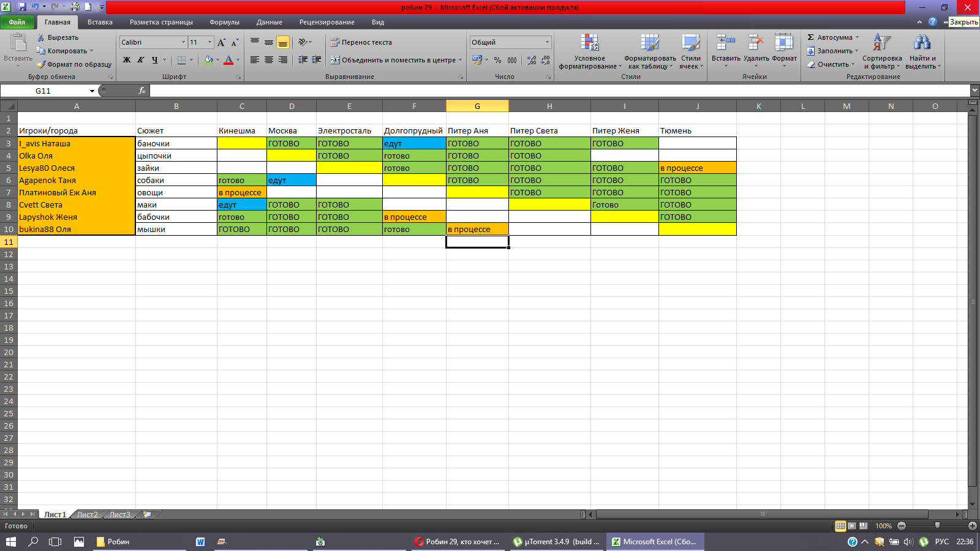Toggle Wrap Text for cell
Screen dimensions: 980x551
point(361,42)
